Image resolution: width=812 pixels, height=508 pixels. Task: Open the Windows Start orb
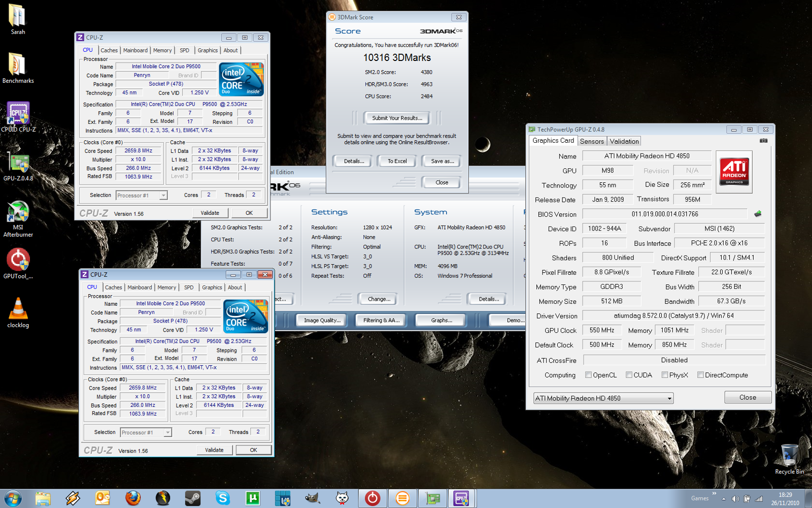tap(12, 498)
